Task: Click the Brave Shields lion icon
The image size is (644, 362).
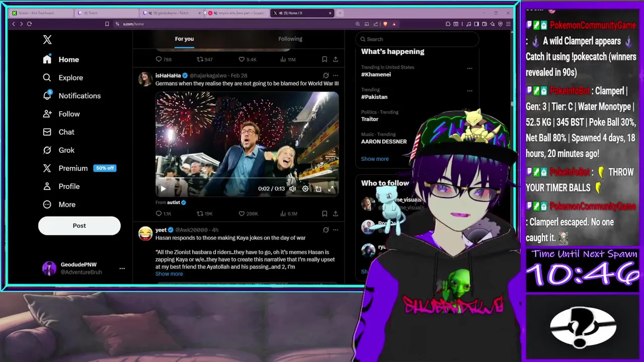Action: click(385, 24)
